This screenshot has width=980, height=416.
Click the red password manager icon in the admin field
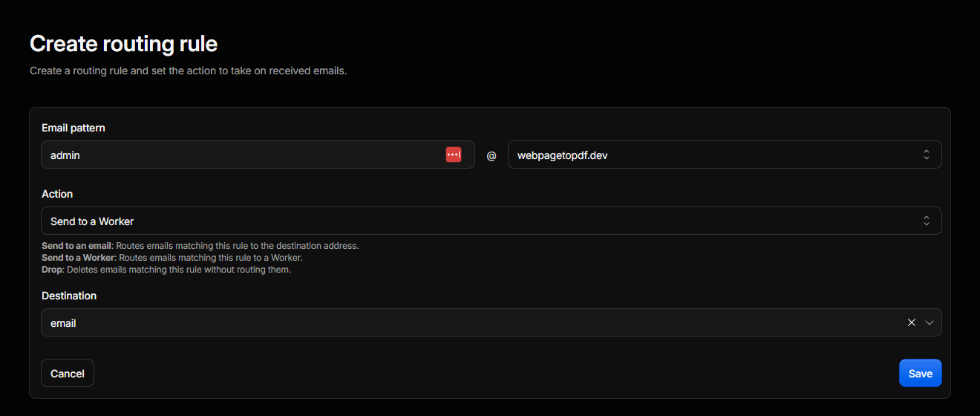coord(454,155)
